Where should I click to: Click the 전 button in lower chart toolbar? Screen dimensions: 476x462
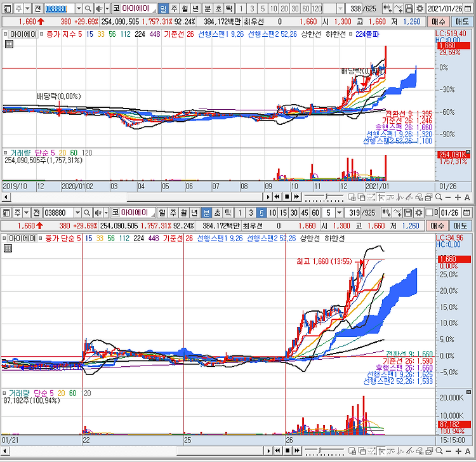click(36, 213)
